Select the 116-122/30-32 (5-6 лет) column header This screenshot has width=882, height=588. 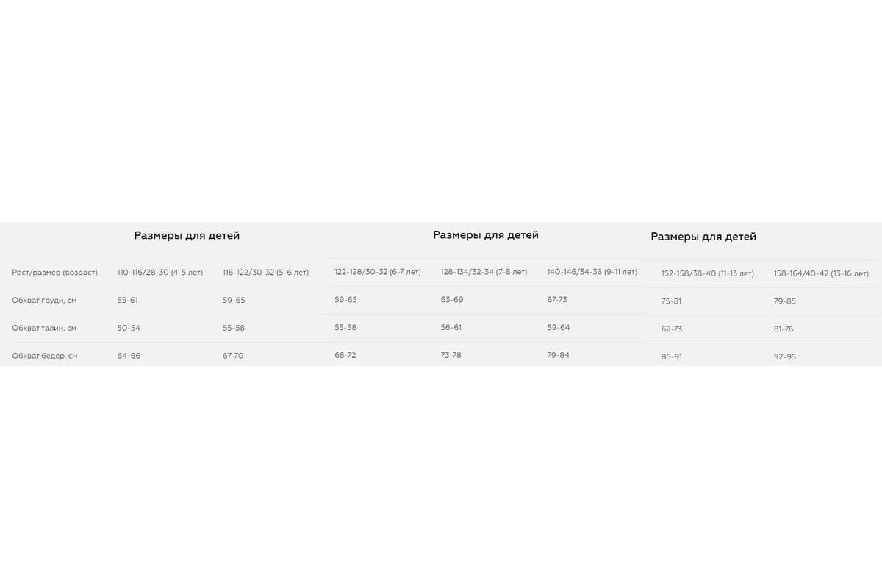pos(265,272)
